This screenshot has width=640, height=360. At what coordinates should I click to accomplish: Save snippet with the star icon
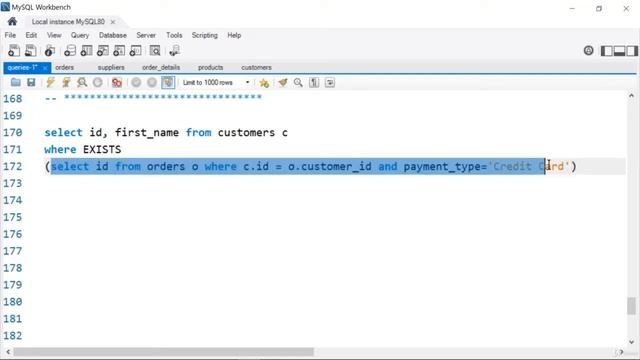pyautogui.click(x=264, y=83)
